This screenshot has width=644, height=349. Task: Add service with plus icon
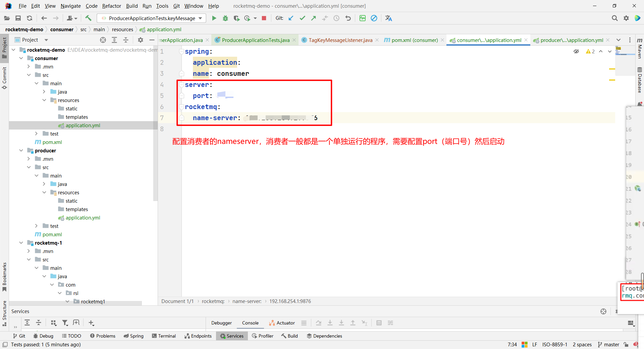(91, 323)
